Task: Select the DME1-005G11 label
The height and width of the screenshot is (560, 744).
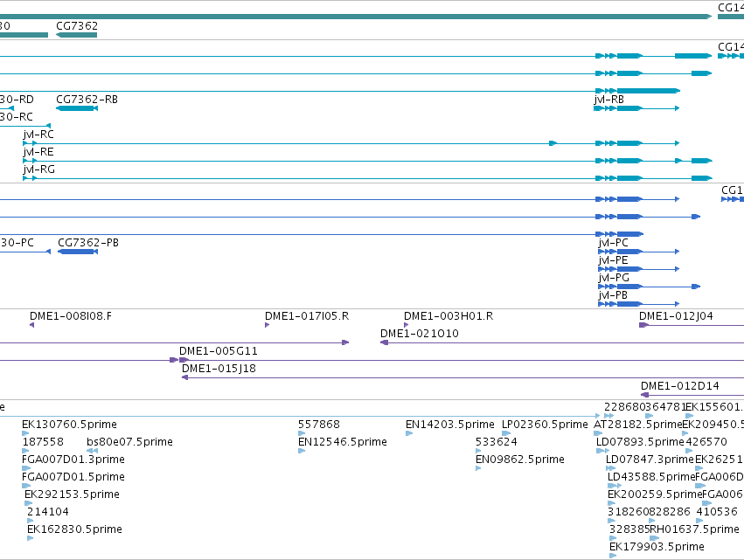Action: [x=219, y=351]
